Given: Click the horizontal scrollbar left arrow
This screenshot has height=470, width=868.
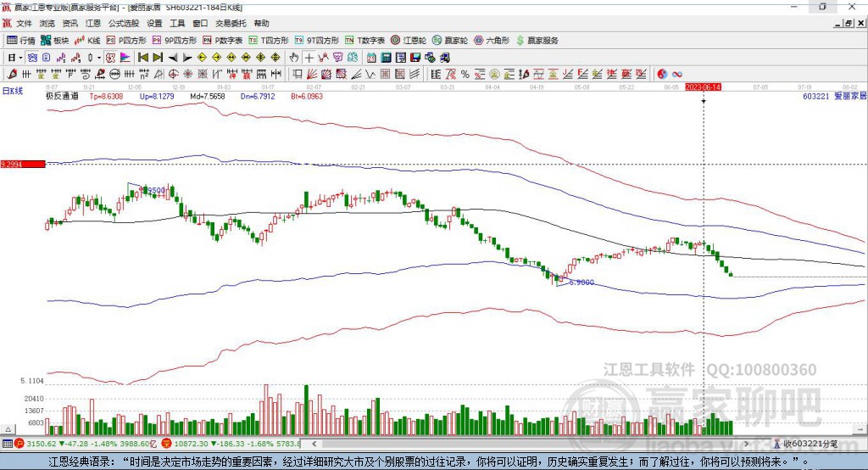Looking at the screenshot, I should coord(314,444).
